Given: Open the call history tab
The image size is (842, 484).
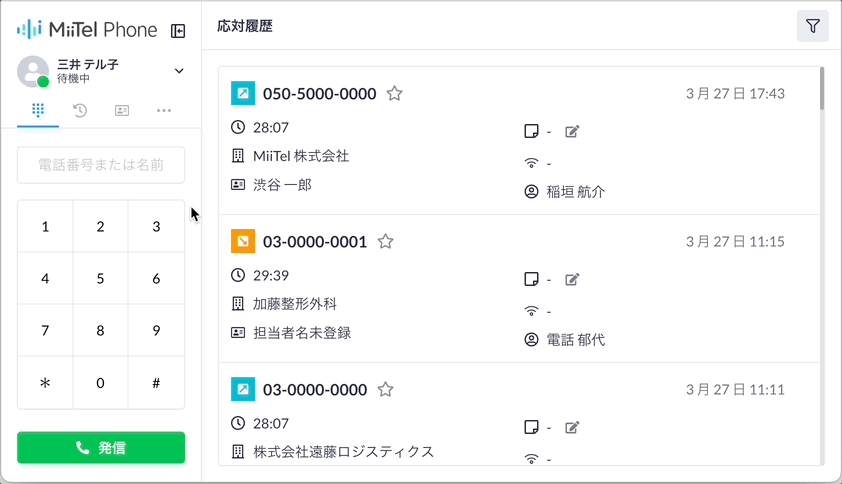Looking at the screenshot, I should tap(80, 111).
